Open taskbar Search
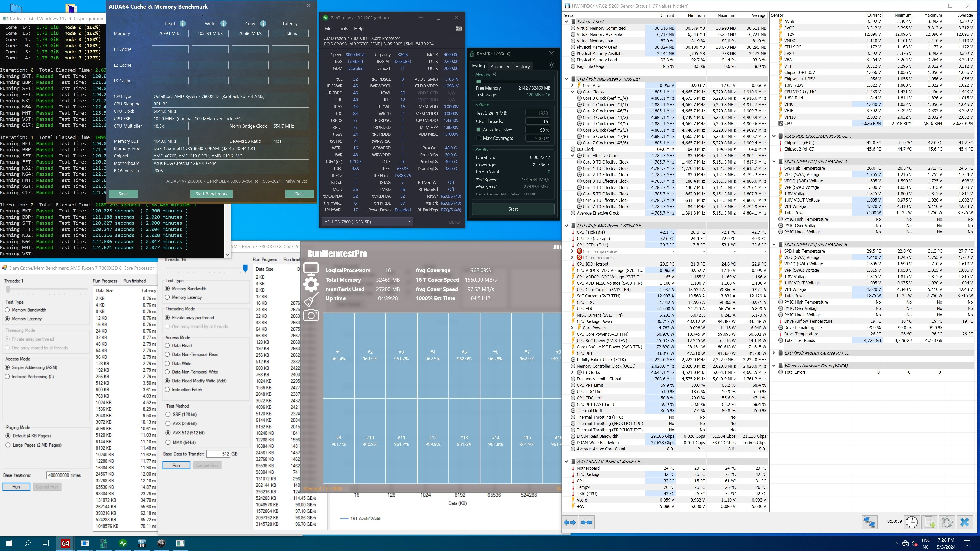This screenshot has height=551, width=980. point(27,543)
